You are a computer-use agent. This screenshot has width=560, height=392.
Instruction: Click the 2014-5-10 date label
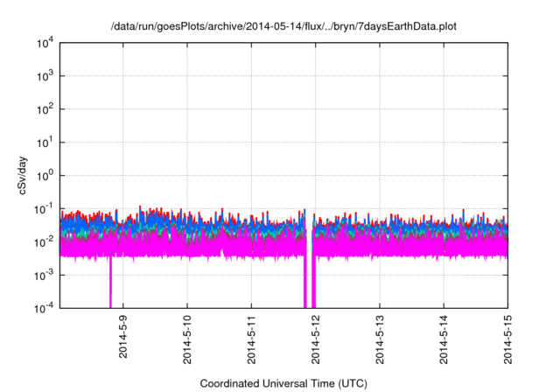pos(187,339)
